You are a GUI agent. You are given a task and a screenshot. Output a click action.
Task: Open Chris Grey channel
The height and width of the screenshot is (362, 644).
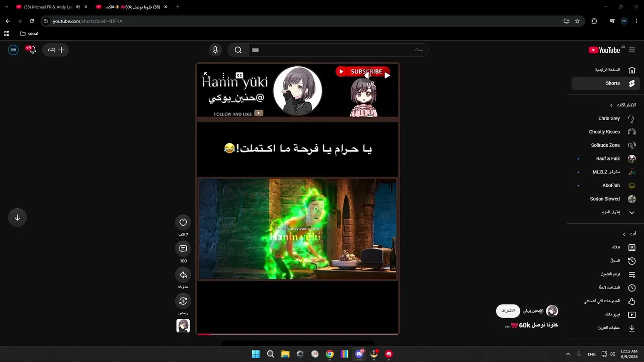click(x=606, y=119)
